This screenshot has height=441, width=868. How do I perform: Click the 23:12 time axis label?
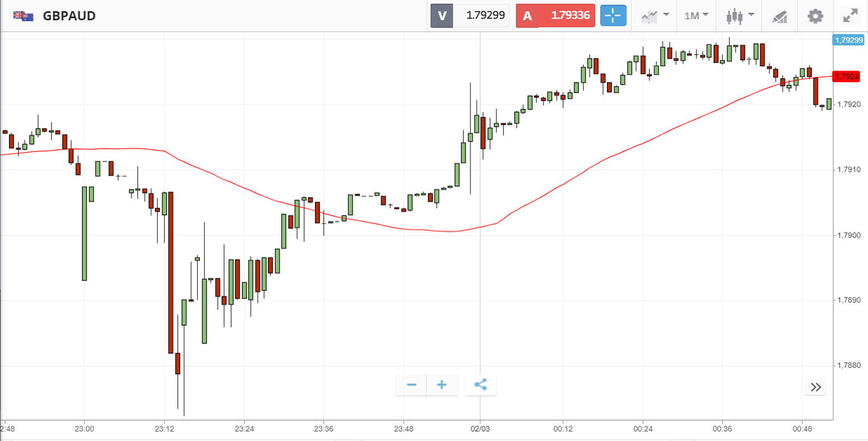coord(164,429)
